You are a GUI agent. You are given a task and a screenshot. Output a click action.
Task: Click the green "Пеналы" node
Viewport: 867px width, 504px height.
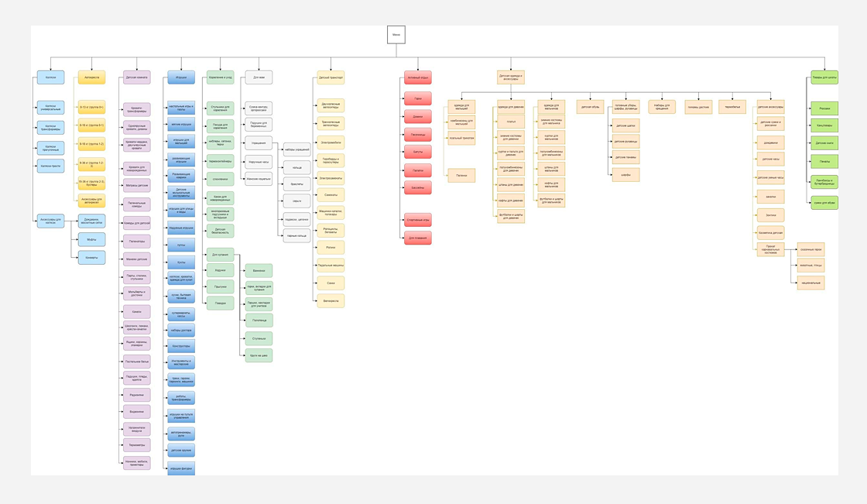(824, 162)
